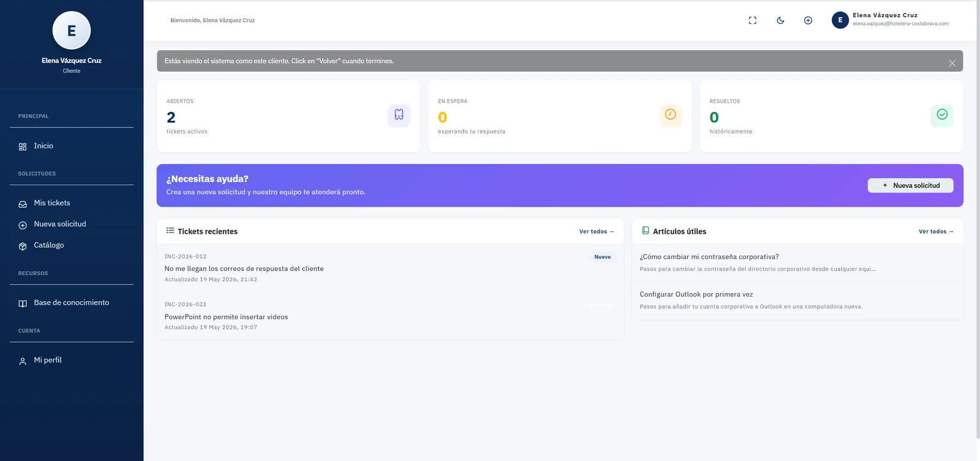Click the Nuevo status badge
The width and height of the screenshot is (980, 461).
pos(603,257)
